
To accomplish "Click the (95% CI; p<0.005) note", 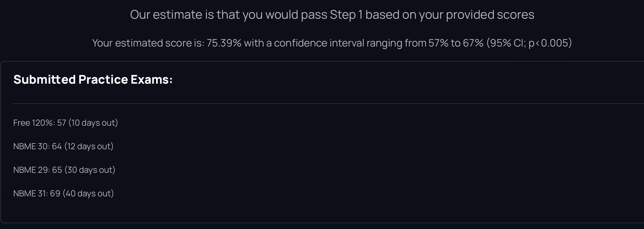I will (529, 43).
